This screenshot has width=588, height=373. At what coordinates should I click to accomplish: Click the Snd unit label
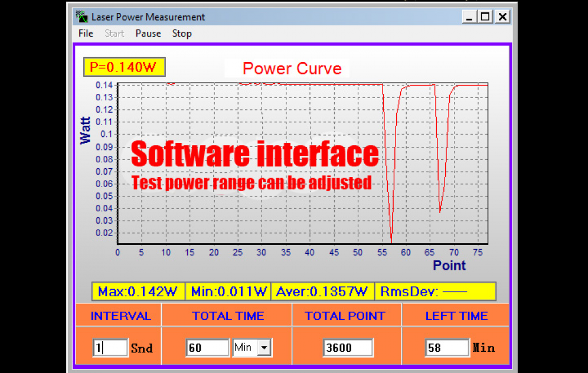[x=142, y=348]
